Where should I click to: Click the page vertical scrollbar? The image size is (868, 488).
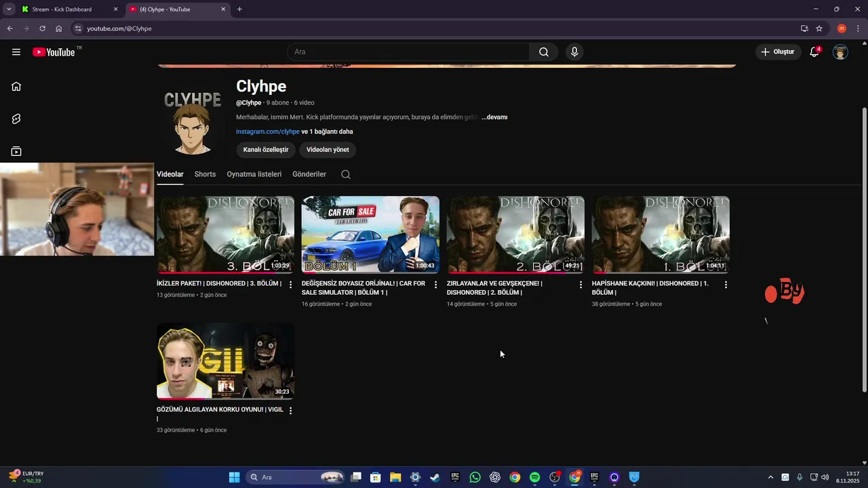tap(864, 249)
